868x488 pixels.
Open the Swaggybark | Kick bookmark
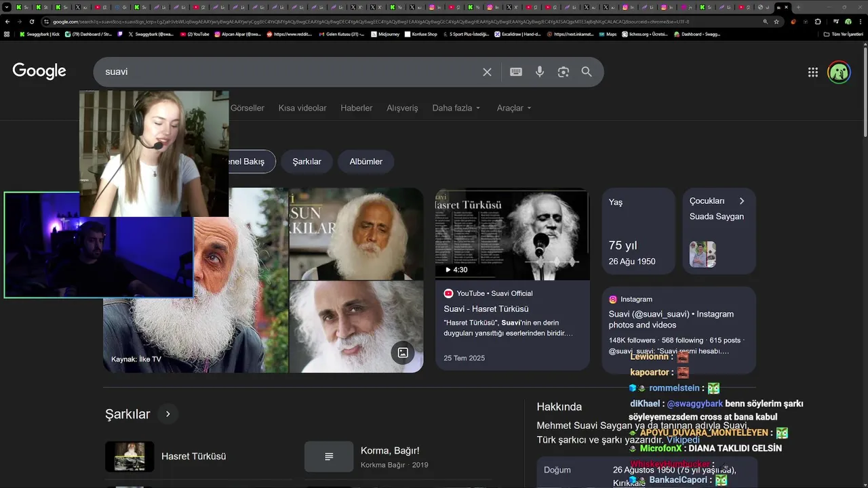point(39,34)
